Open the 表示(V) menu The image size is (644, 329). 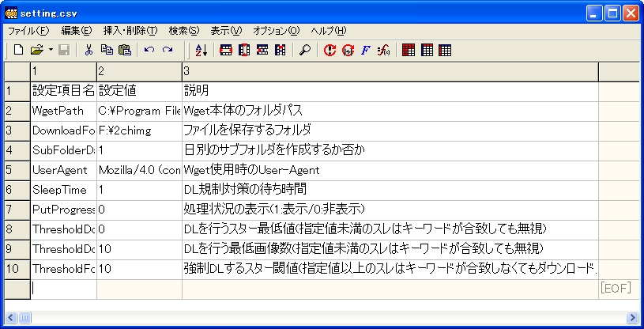coord(226,31)
